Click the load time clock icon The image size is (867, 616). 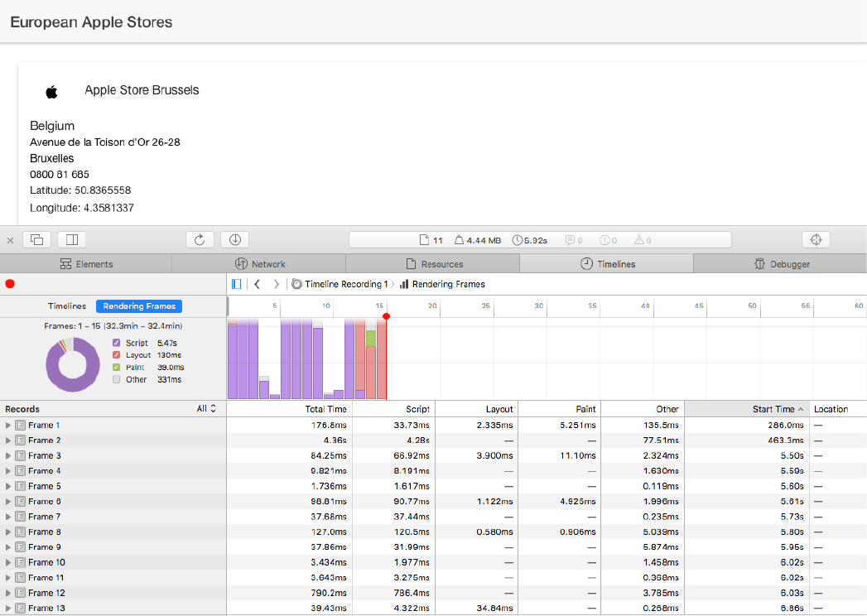(518, 240)
